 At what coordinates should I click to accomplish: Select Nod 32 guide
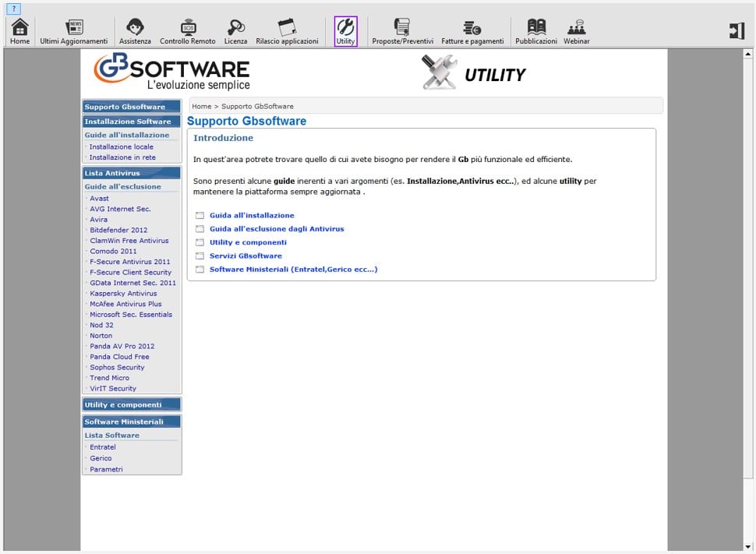coord(101,326)
